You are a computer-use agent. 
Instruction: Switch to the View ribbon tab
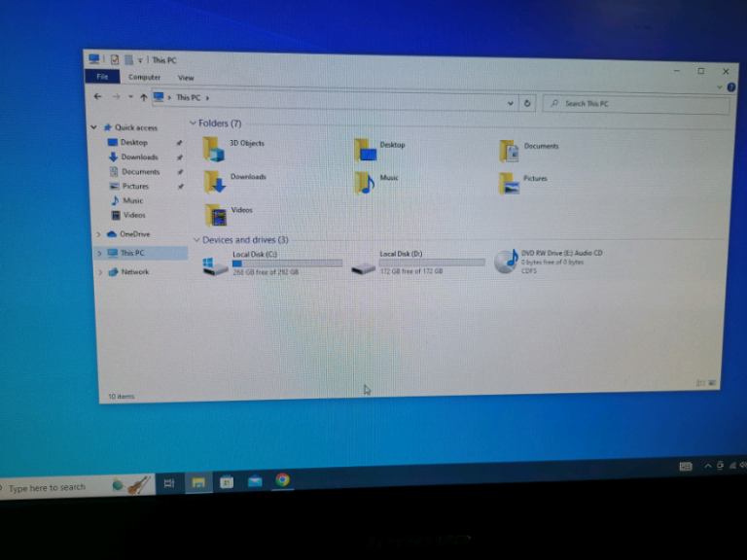(x=185, y=78)
